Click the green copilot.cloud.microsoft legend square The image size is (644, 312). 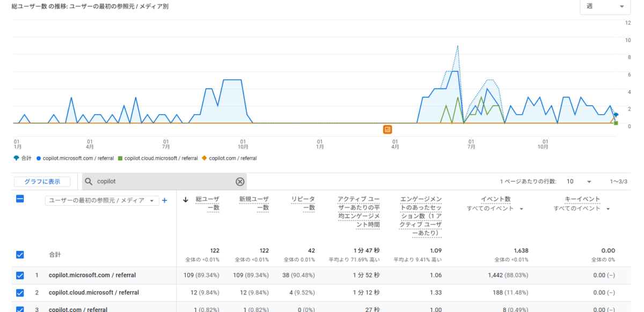click(120, 158)
